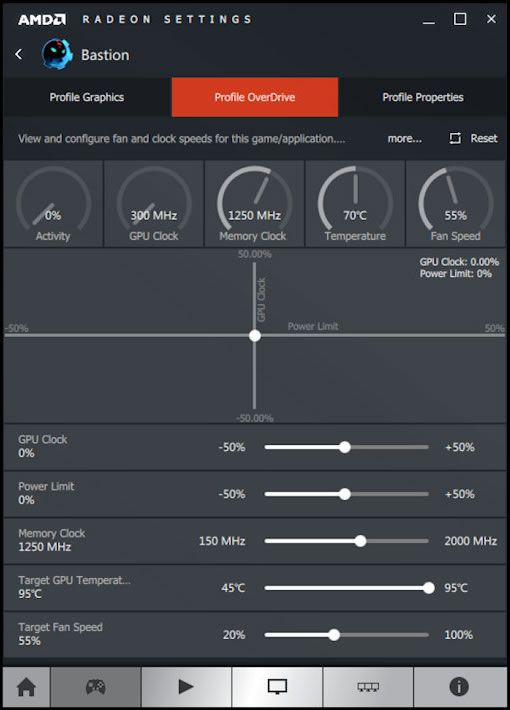Click the Memory Clock slider handle
This screenshot has width=510, height=710.
361,541
